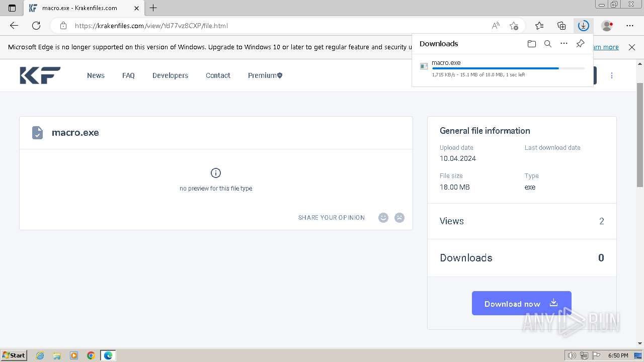The height and width of the screenshot is (362, 644).
Task: Click the Learn more link
Action: pos(606,47)
